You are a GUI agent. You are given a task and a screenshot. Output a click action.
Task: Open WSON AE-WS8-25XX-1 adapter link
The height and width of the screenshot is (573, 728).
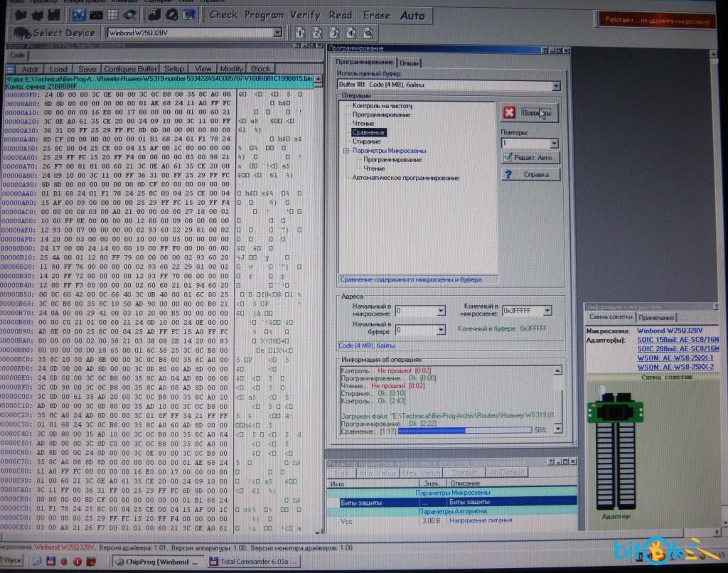tap(675, 358)
